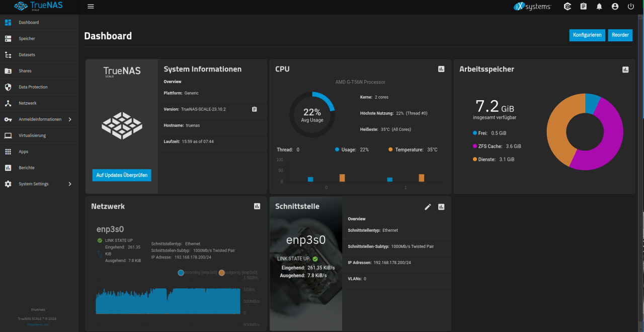
Task: Open the Dashboard menu item
Action: (39, 23)
